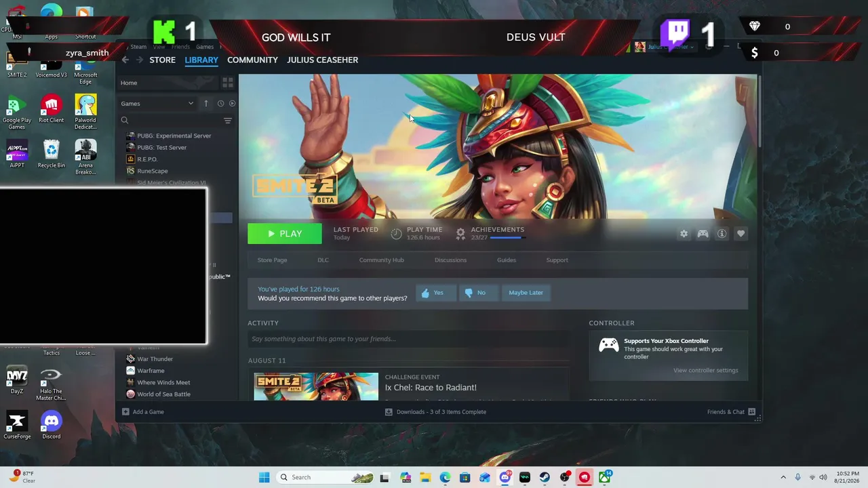Screen dimensions: 868x488
Task: Click the Play Time clock icon
Action: click(397, 234)
